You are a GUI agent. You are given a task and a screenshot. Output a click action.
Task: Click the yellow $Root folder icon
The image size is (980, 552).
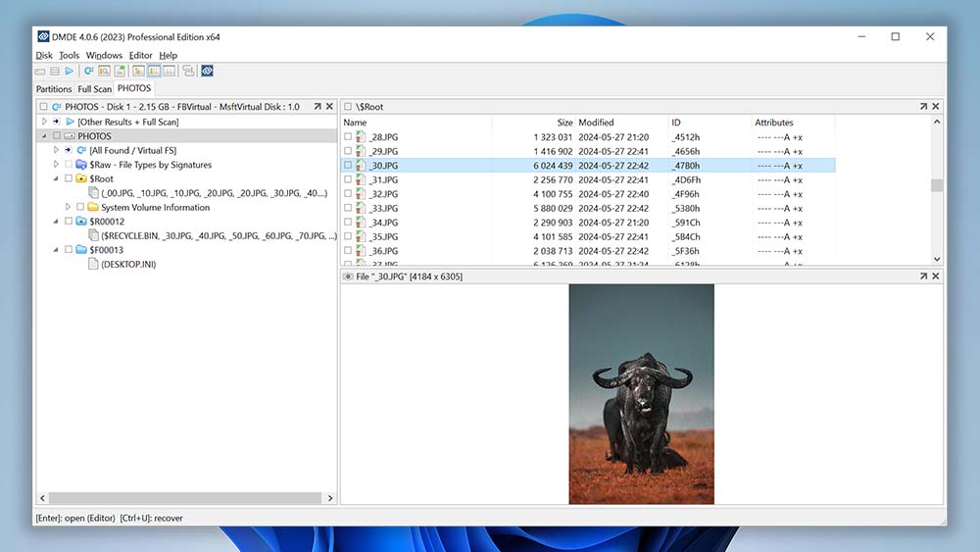81,178
